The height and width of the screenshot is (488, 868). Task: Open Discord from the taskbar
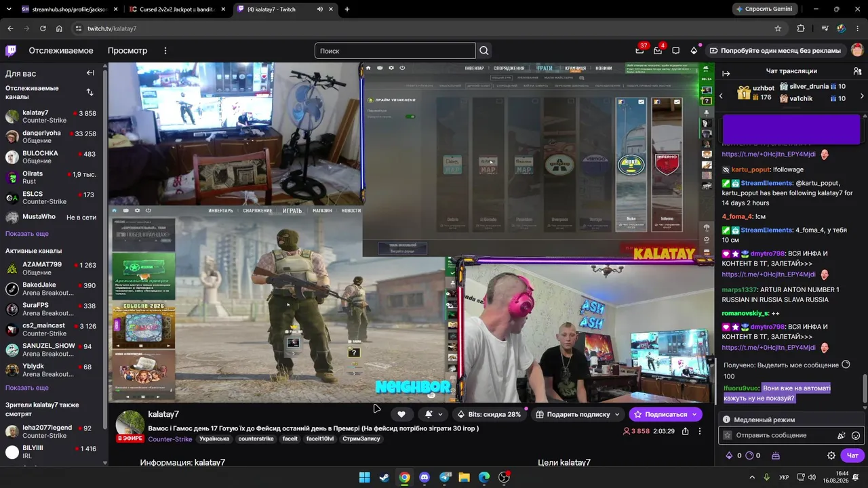pos(425,477)
